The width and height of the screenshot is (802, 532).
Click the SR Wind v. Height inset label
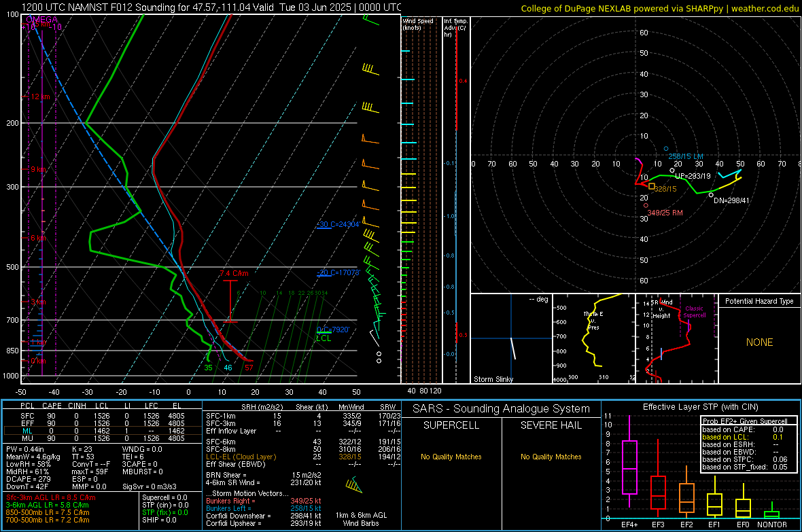(x=661, y=309)
